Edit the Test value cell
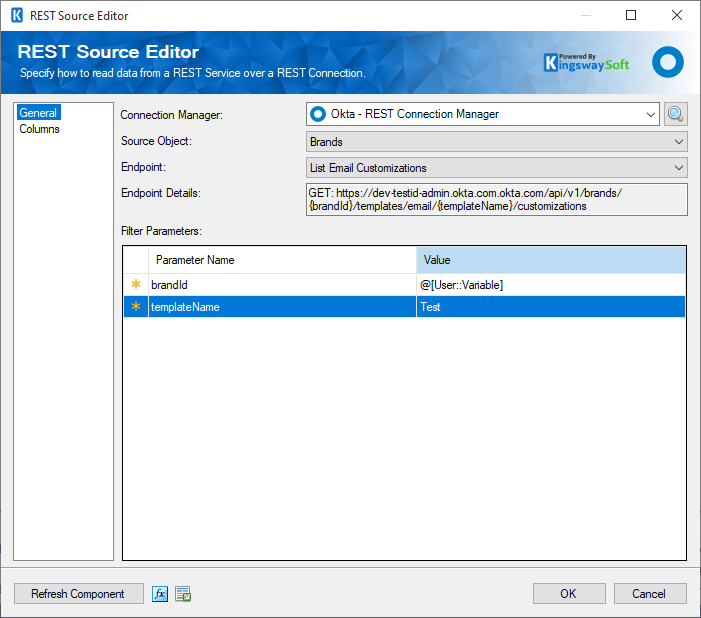The width and height of the screenshot is (701, 618). click(x=551, y=307)
